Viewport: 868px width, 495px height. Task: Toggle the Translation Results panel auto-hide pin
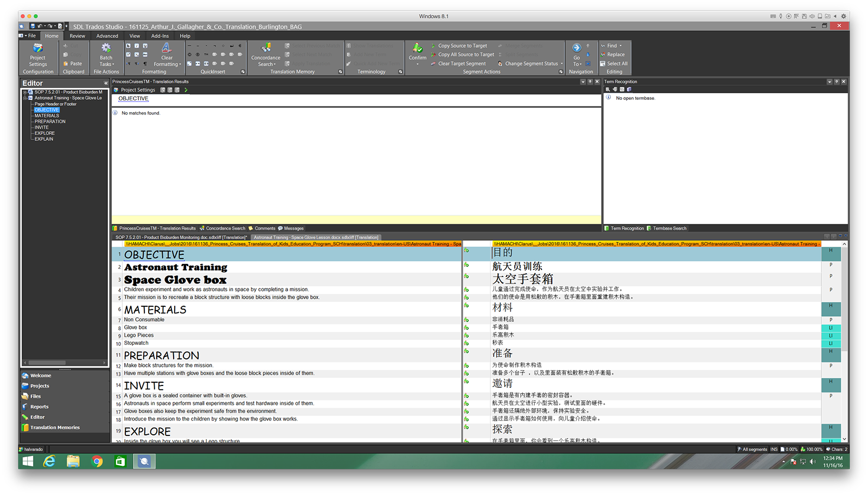(x=590, y=82)
